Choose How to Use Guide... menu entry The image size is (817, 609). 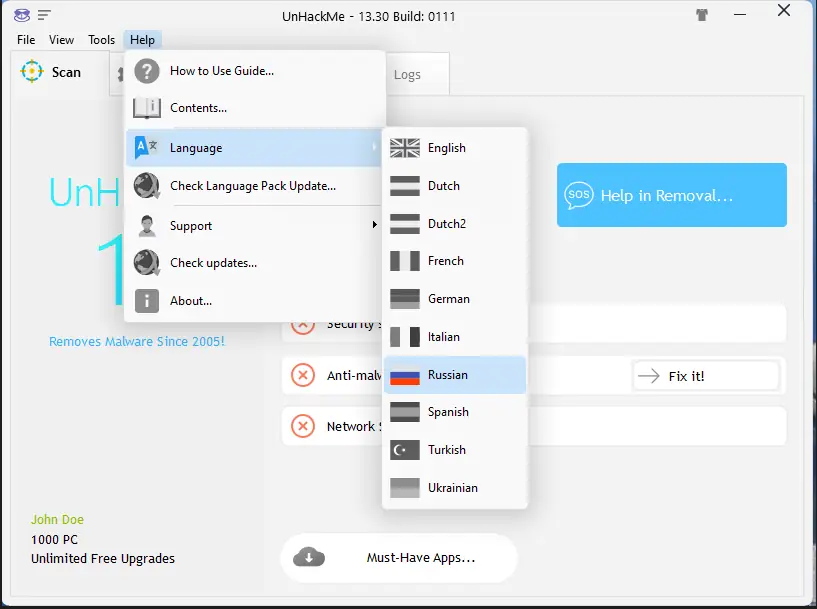click(255, 71)
